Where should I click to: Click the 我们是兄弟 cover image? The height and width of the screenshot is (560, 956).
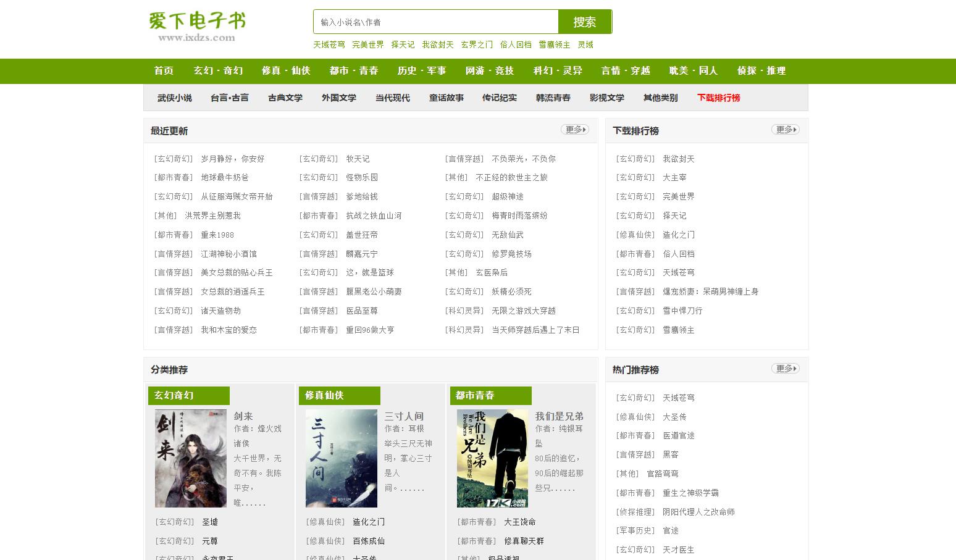pos(492,458)
